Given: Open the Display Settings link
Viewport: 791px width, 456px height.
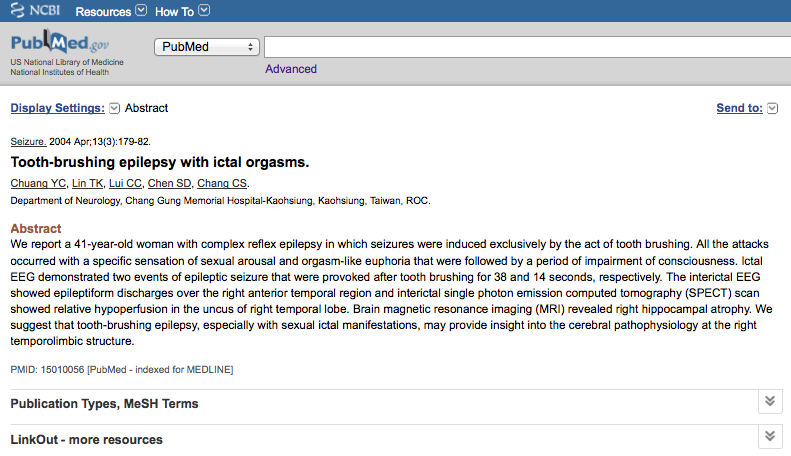Looking at the screenshot, I should pos(58,108).
